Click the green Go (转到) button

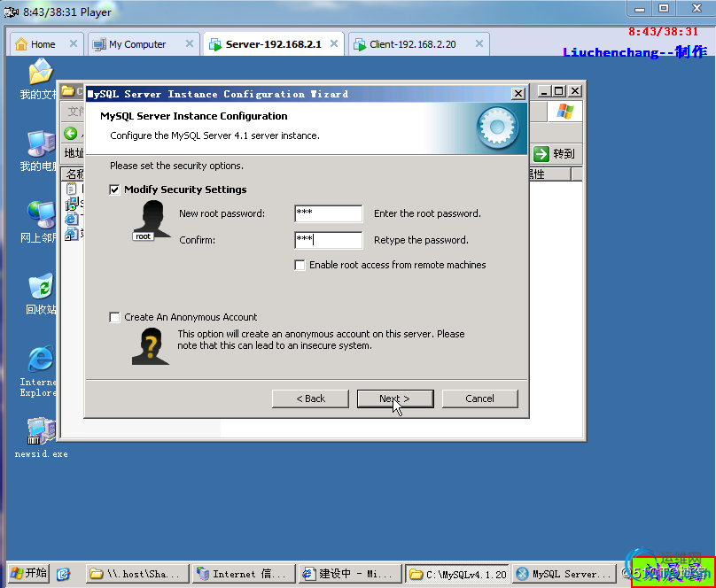(x=555, y=154)
